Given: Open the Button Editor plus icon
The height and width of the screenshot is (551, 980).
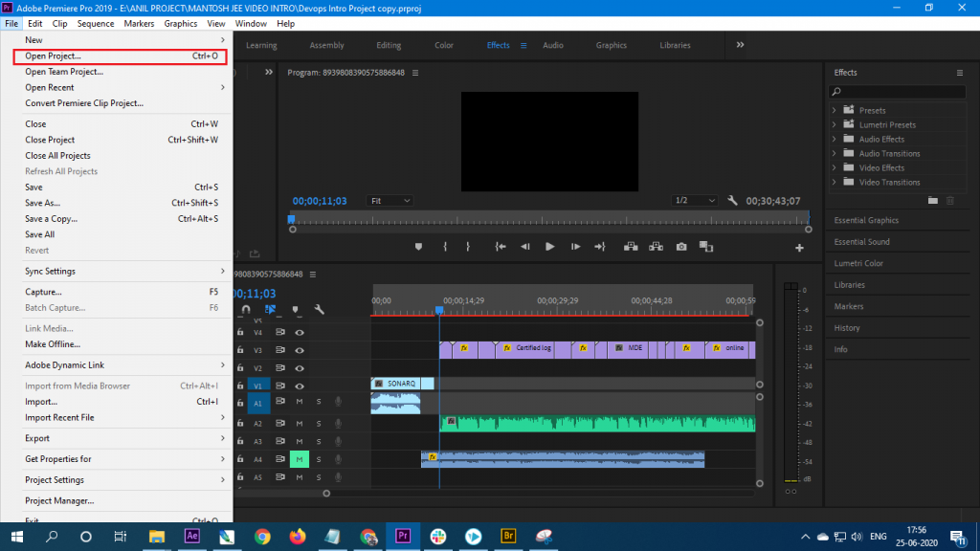Looking at the screenshot, I should coord(799,248).
